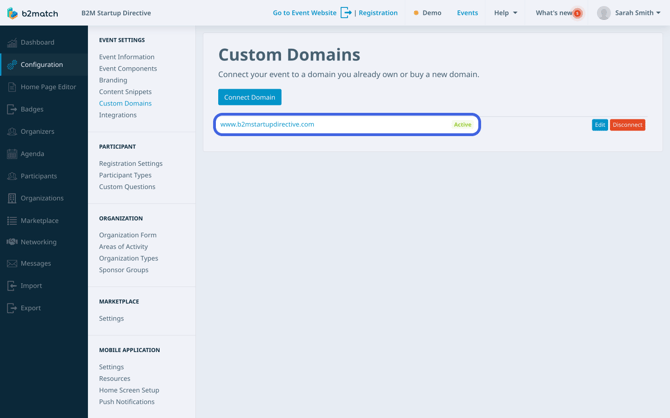This screenshot has height=418, width=670.
Task: Click the Agenda calendar icon
Action: (x=12, y=154)
